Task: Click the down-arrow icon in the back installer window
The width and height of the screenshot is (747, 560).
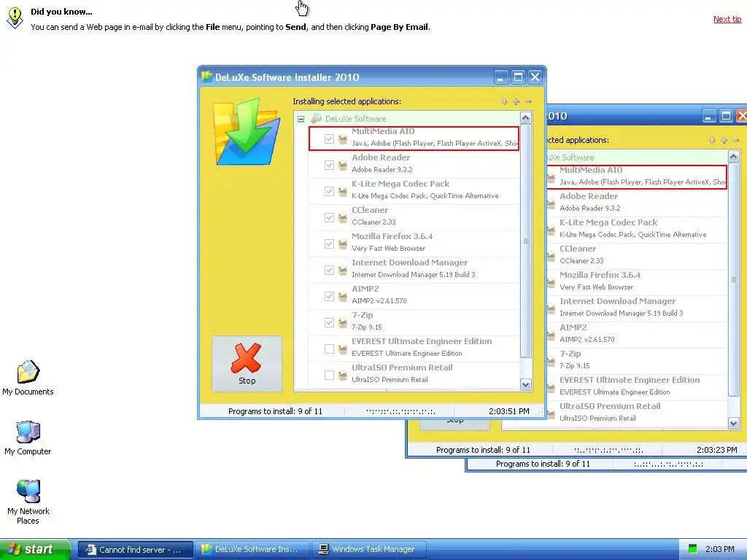Action: point(712,140)
